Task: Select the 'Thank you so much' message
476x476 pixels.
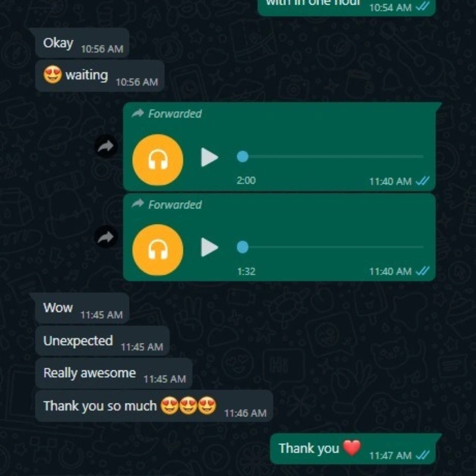Action: coord(154,406)
